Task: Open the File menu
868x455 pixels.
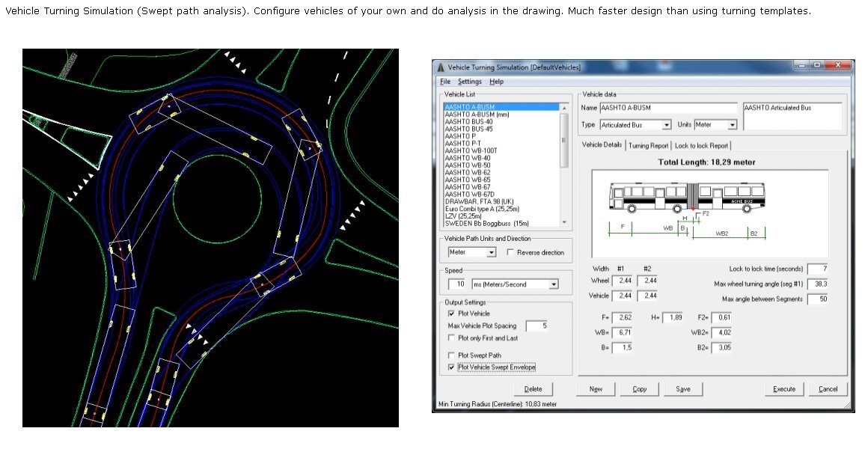Action: click(x=445, y=82)
